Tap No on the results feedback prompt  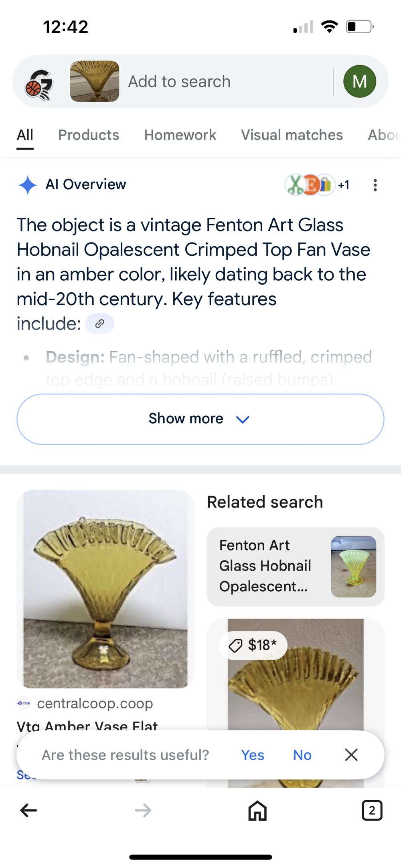(x=302, y=755)
